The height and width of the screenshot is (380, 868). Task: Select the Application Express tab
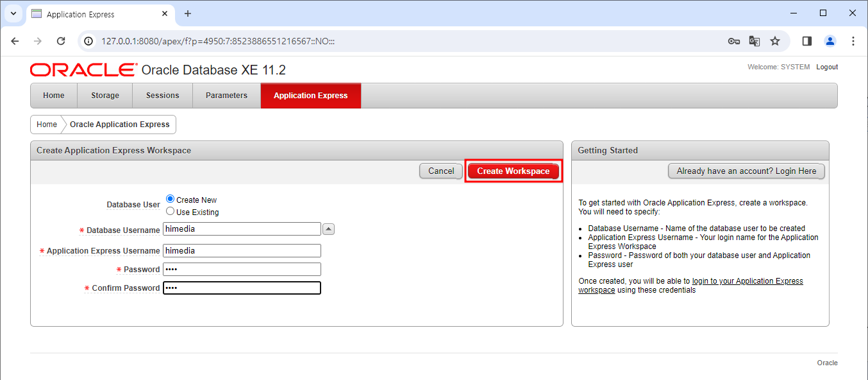point(311,96)
